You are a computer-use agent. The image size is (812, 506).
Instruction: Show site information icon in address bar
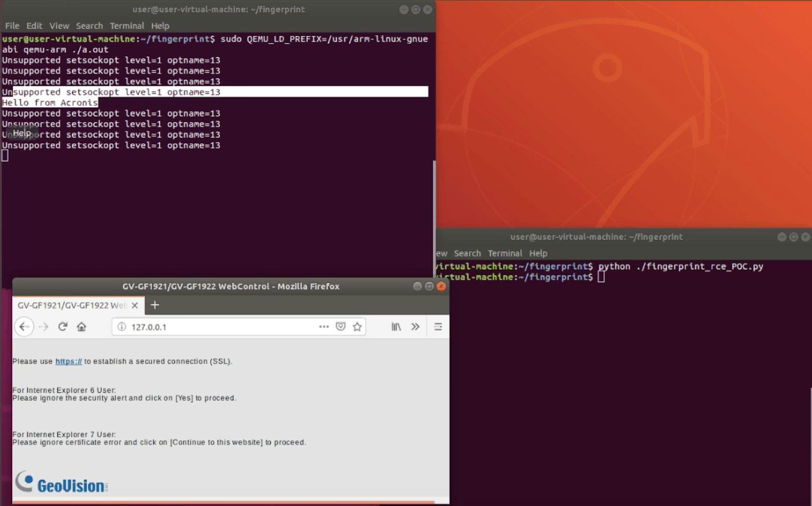[122, 327]
